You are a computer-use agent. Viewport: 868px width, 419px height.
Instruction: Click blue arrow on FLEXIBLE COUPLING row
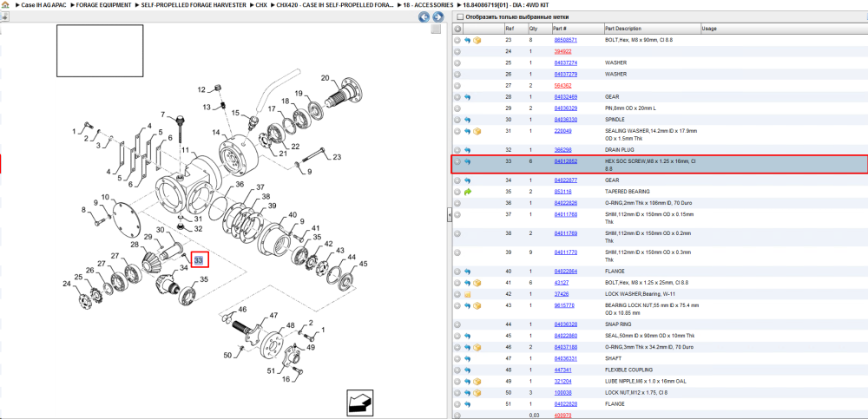point(467,370)
